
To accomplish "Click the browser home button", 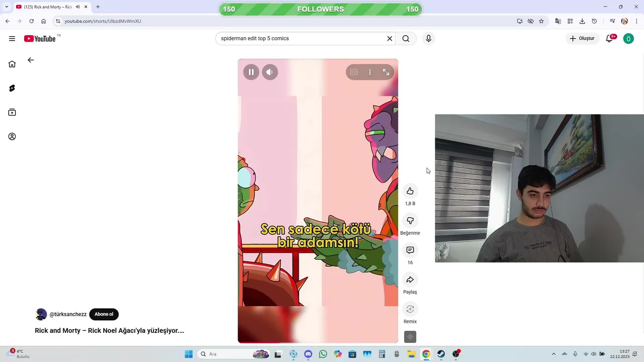I will 43,21.
